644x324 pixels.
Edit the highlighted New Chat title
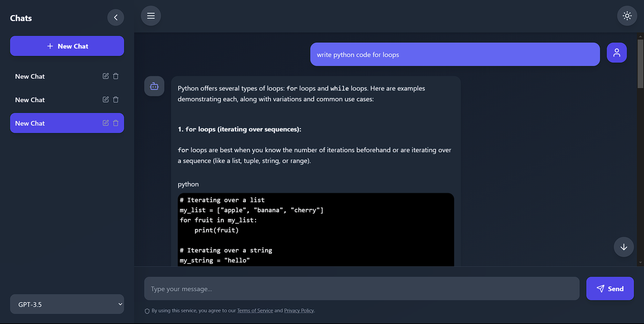tap(105, 123)
